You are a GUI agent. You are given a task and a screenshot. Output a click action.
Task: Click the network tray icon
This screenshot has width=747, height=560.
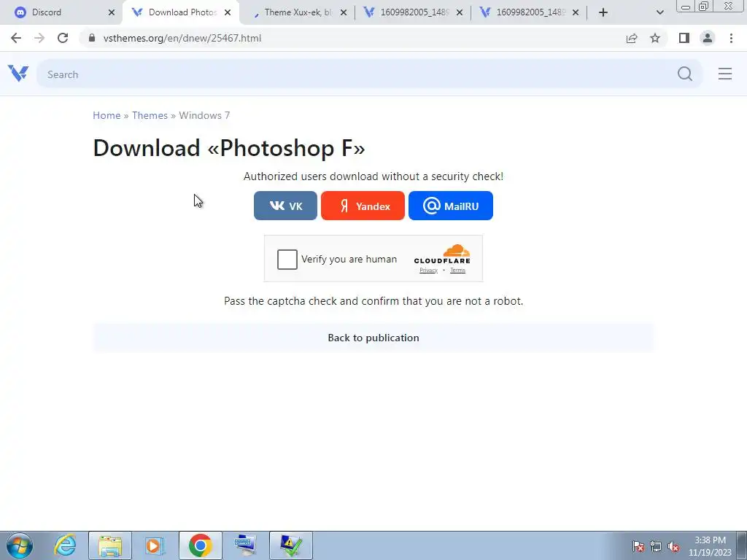(656, 546)
